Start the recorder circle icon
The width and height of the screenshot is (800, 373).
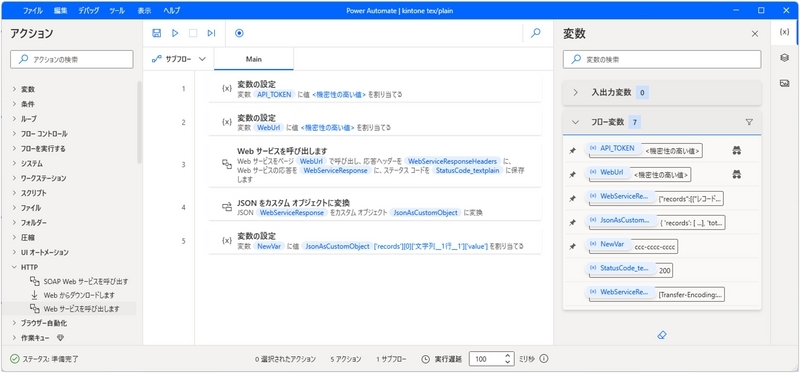pyautogui.click(x=239, y=33)
